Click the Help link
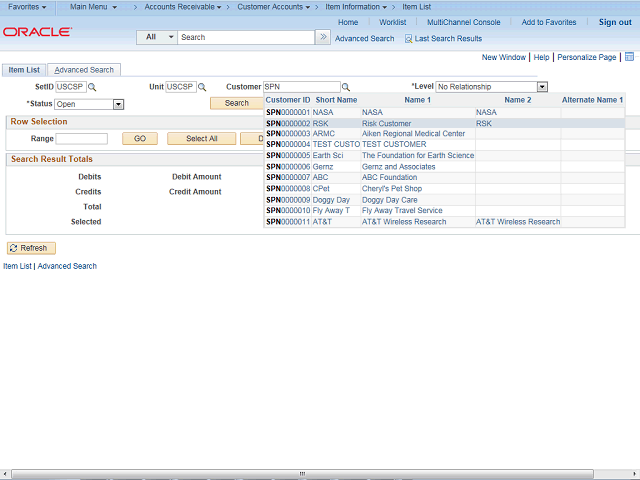The height and width of the screenshot is (480, 640). point(541,57)
